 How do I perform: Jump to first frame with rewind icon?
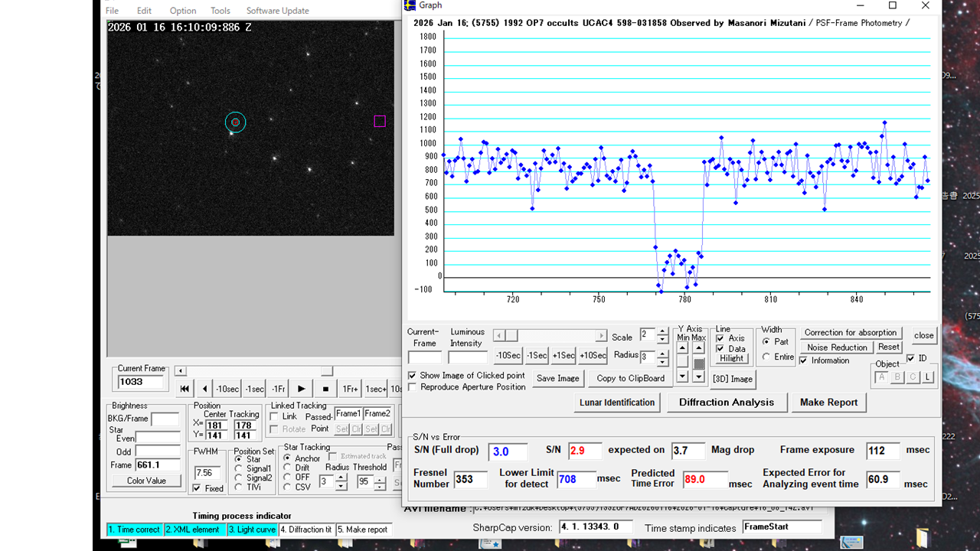pos(185,389)
